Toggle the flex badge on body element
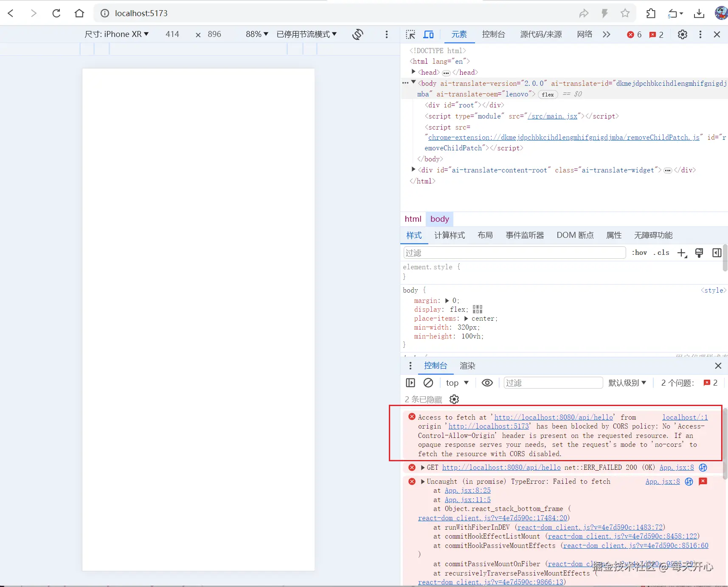 point(548,94)
